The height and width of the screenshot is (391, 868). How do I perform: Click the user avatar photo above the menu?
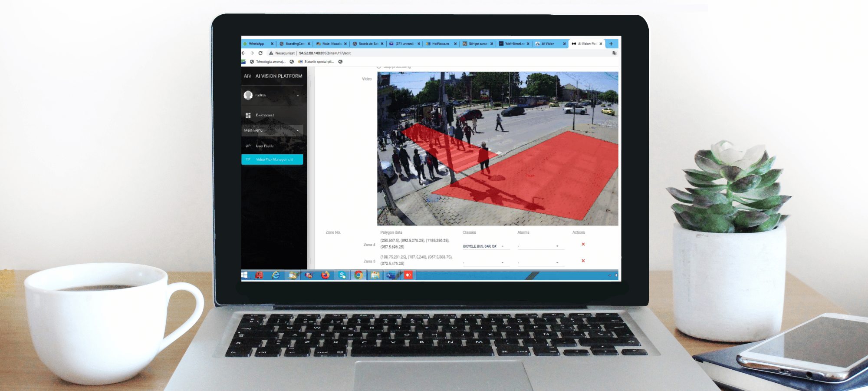(249, 95)
